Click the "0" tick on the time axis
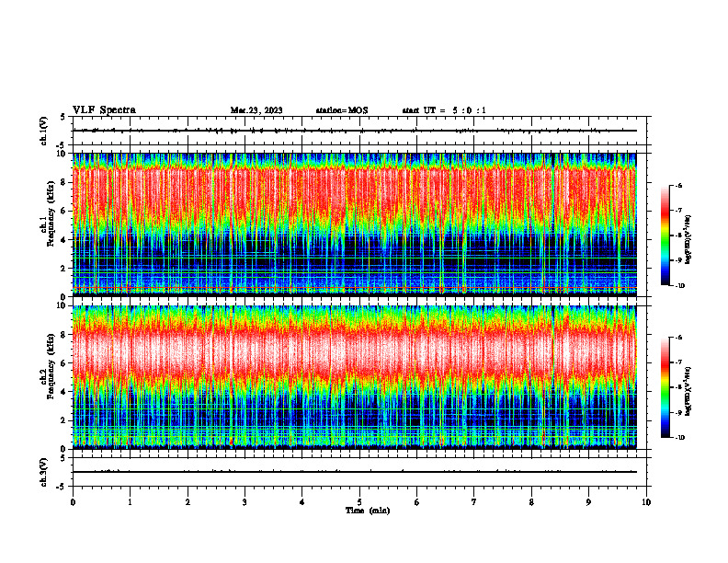 point(73,502)
